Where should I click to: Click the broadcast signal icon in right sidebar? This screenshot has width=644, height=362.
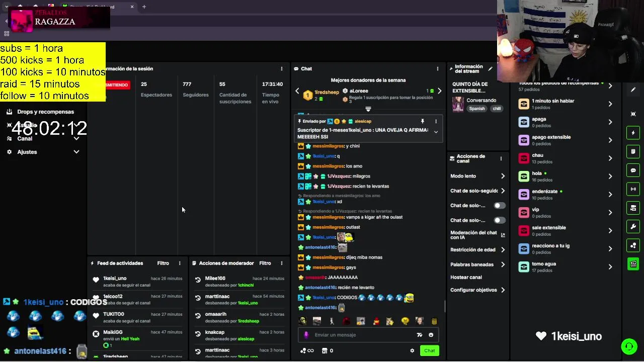click(x=633, y=189)
